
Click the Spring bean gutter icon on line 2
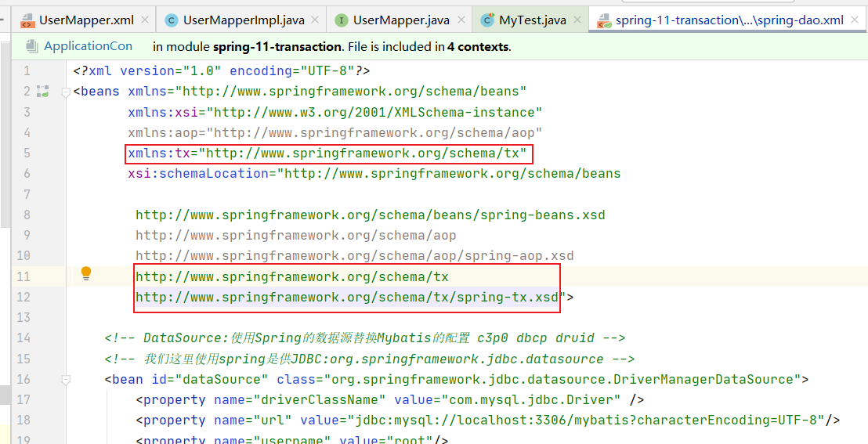43,92
